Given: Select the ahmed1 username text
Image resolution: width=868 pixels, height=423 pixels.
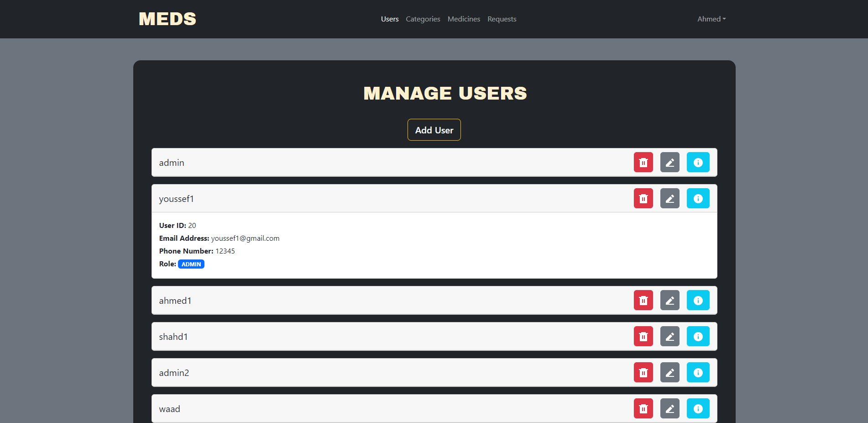Looking at the screenshot, I should [x=175, y=301].
